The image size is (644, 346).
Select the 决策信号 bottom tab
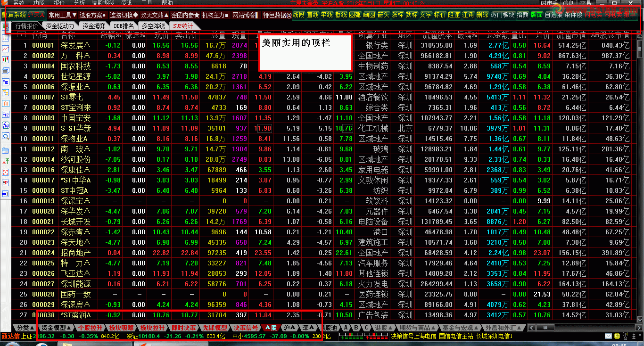(246, 327)
